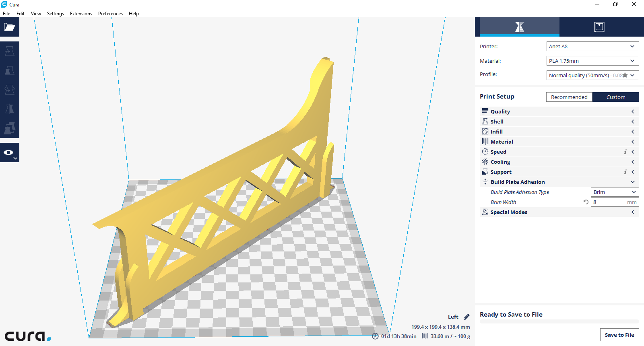Click the Build Plate Adhesion Type label
This screenshot has height=346, width=644.
pyautogui.click(x=520, y=192)
